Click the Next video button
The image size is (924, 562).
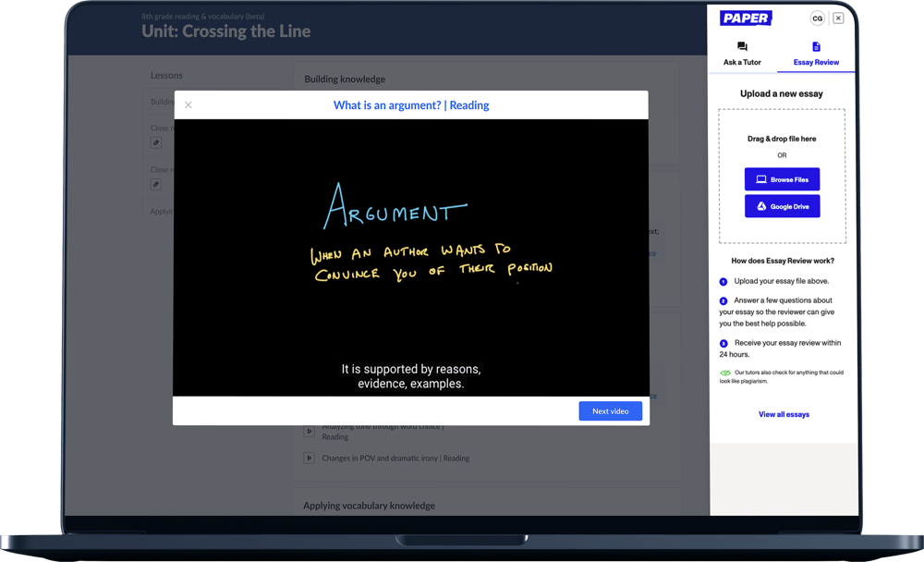click(611, 410)
